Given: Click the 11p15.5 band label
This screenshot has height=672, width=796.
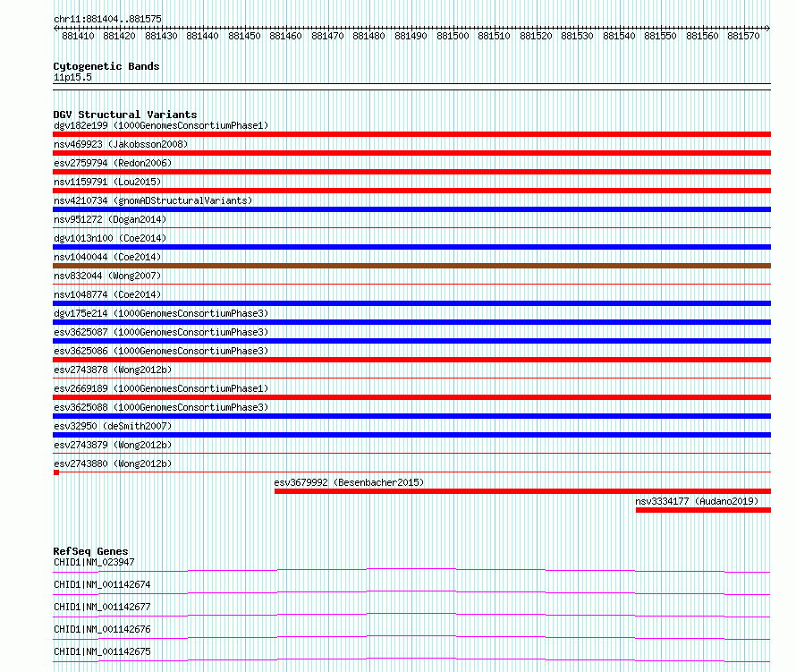Looking at the screenshot, I should click(72, 77).
